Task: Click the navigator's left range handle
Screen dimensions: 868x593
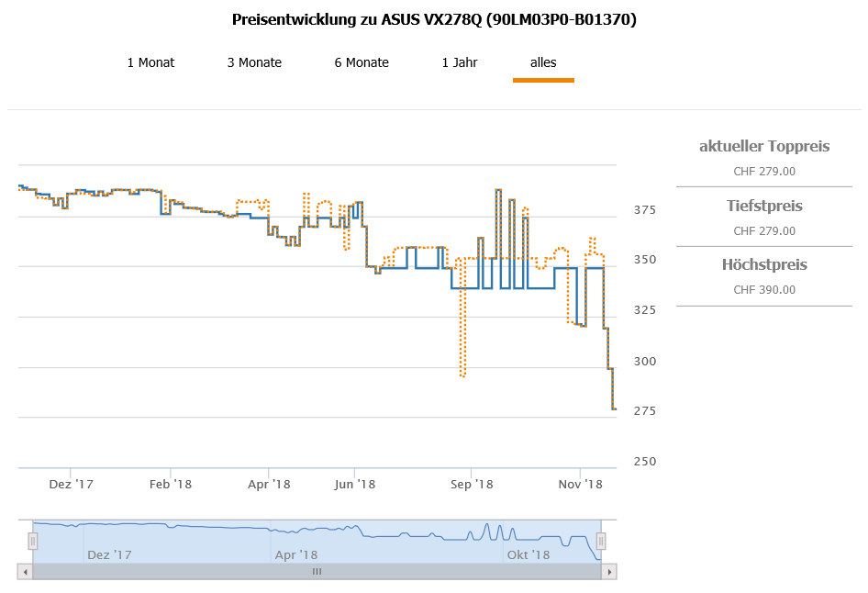Action: tap(33, 541)
